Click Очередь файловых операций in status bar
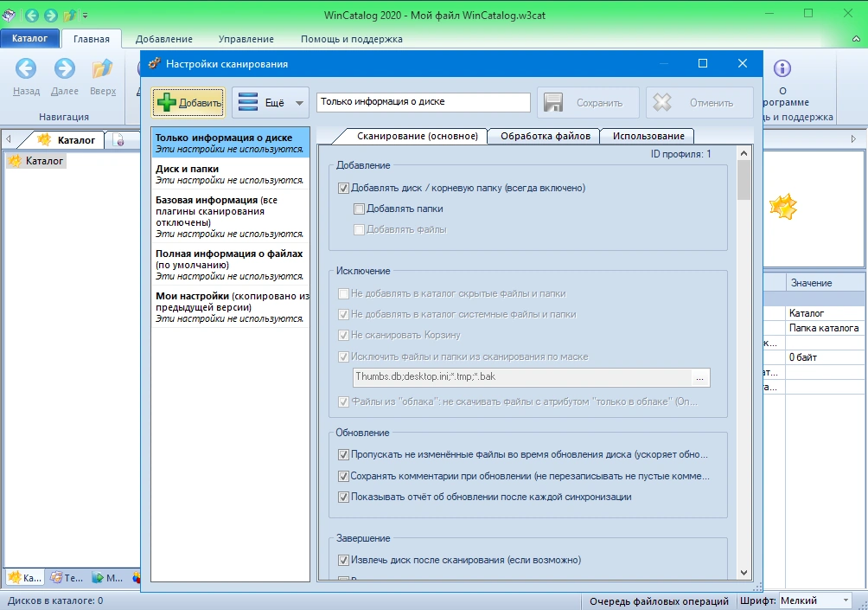The height and width of the screenshot is (610, 868). pos(659,601)
